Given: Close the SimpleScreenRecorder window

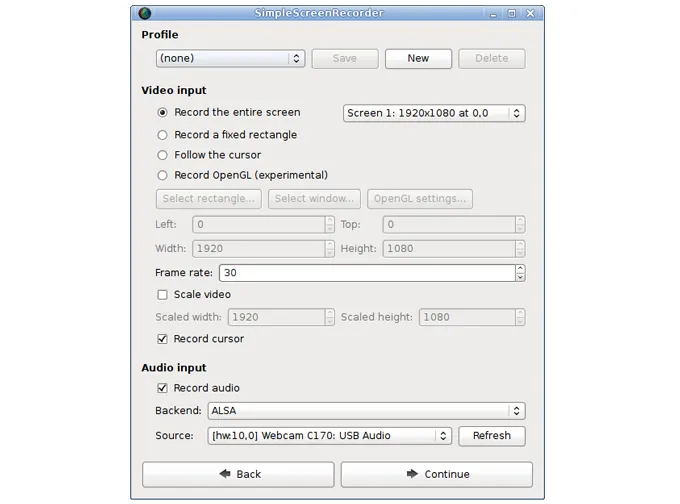Looking at the screenshot, I should (530, 13).
